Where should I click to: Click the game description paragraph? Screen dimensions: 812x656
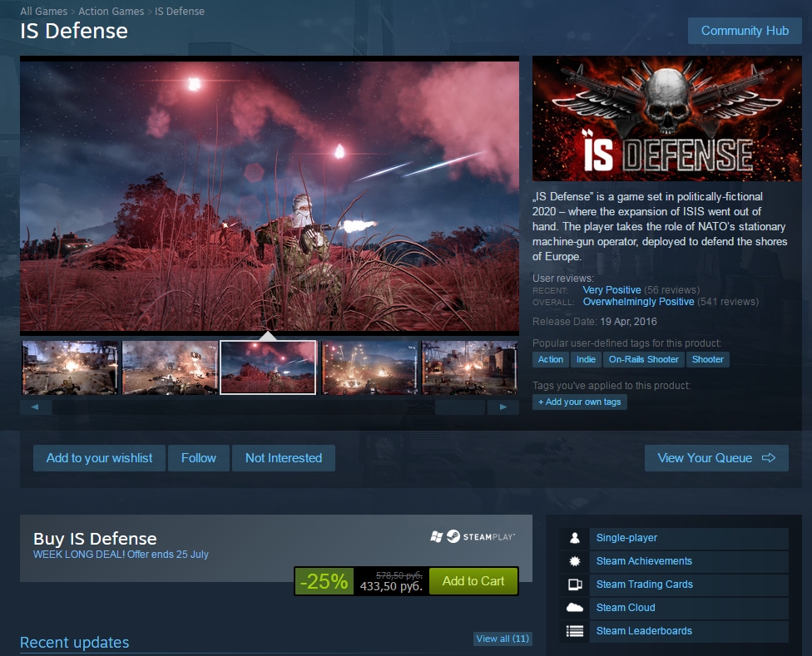pyautogui.click(x=660, y=227)
